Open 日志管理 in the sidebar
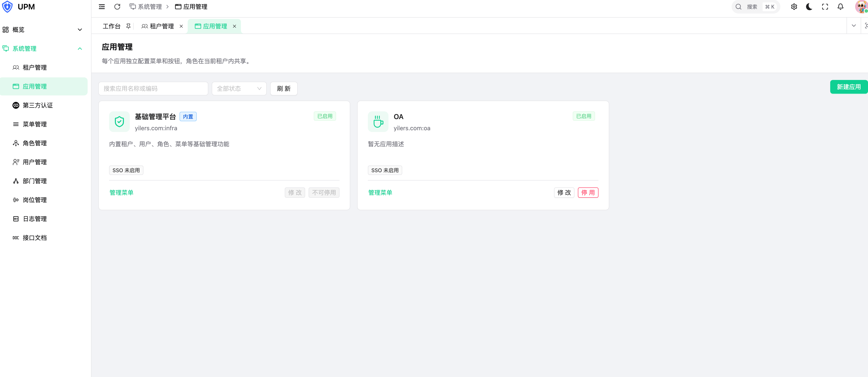868x377 pixels. tap(44, 219)
